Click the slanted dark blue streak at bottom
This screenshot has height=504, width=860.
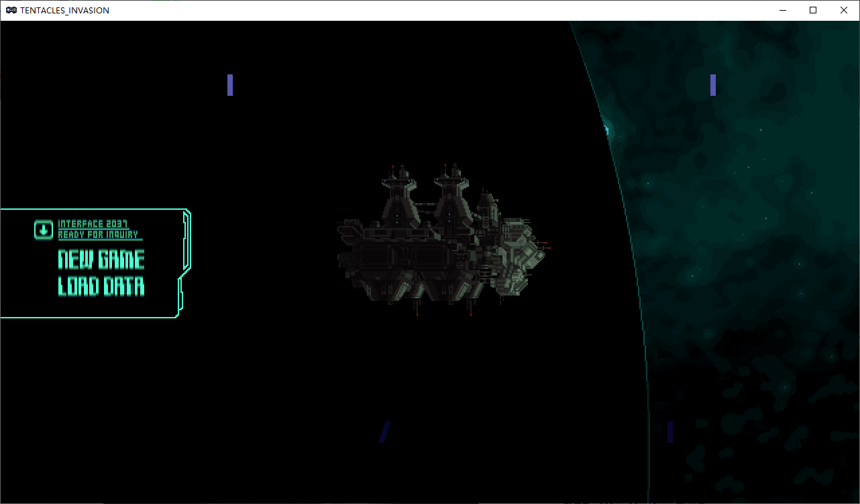[x=384, y=432]
